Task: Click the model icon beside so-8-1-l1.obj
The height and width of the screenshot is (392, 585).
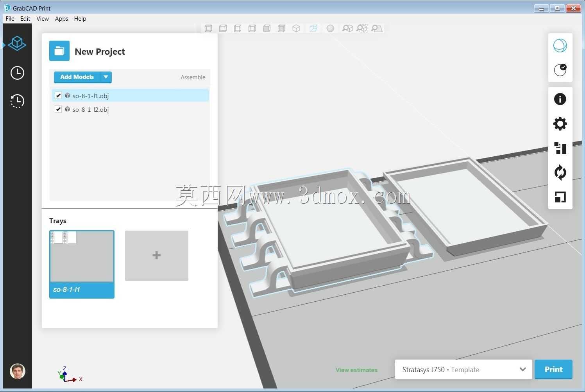Action: click(x=67, y=95)
